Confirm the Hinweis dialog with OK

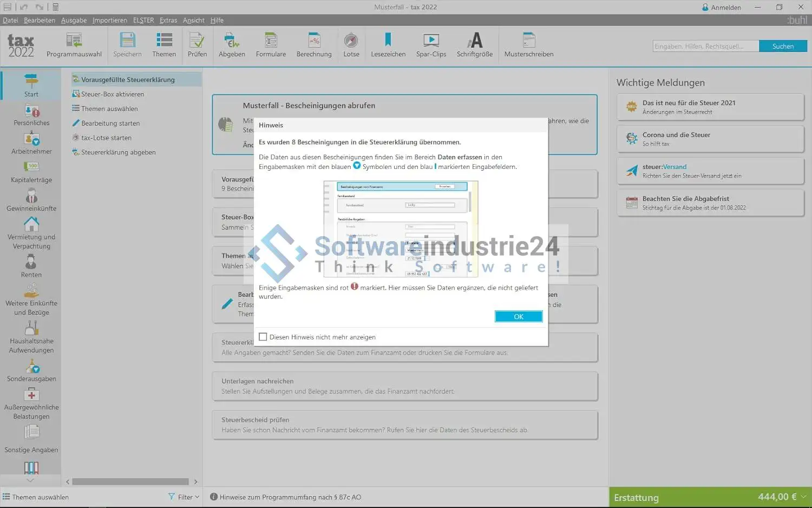pyautogui.click(x=518, y=316)
